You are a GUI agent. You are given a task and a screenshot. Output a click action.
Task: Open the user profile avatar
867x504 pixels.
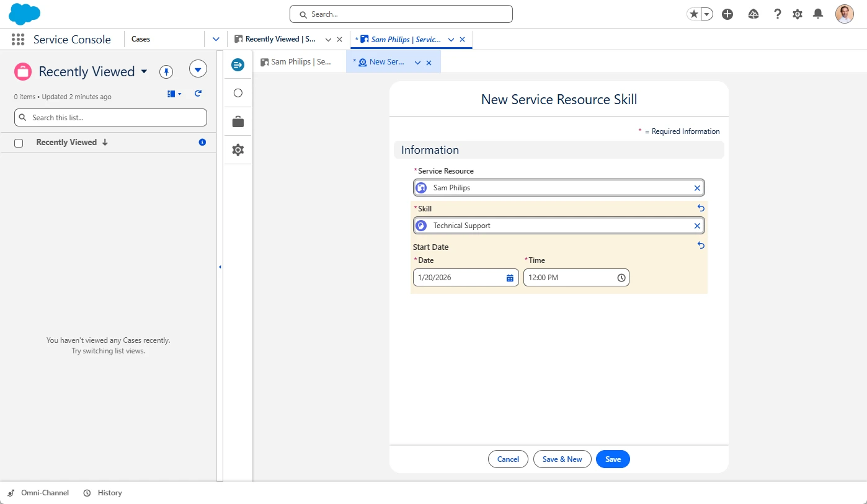click(x=845, y=14)
